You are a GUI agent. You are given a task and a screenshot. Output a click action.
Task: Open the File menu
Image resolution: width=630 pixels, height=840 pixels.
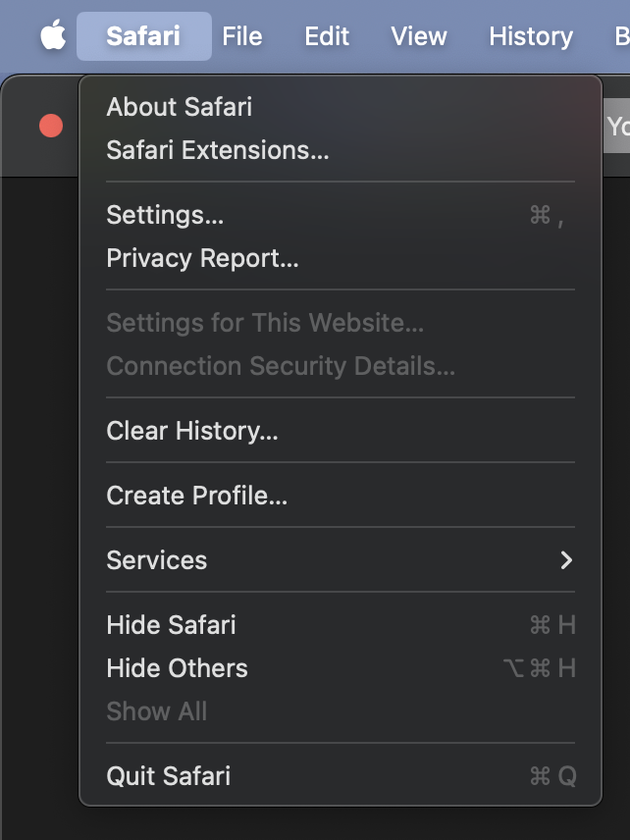[242, 36]
